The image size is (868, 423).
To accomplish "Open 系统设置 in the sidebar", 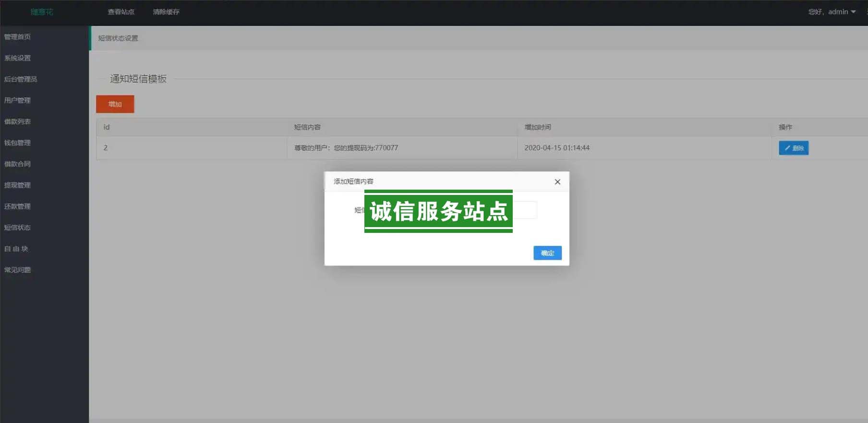I will (18, 58).
